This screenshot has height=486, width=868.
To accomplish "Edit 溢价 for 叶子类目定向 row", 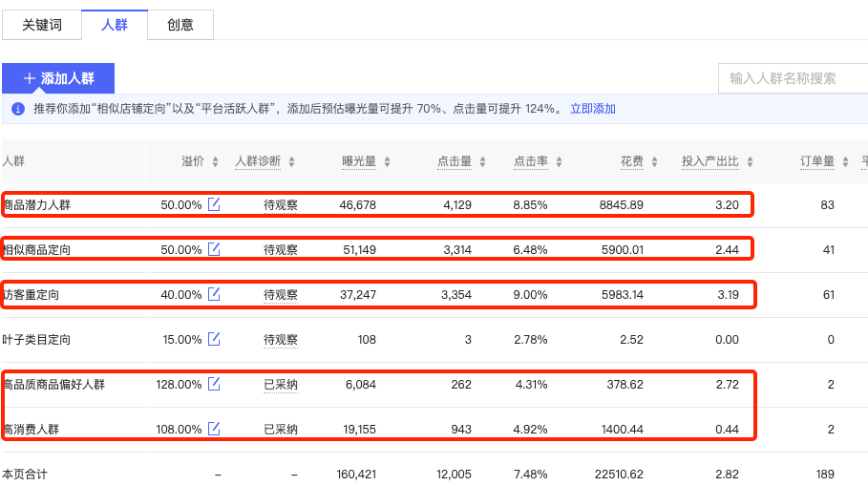I will pos(214,339).
